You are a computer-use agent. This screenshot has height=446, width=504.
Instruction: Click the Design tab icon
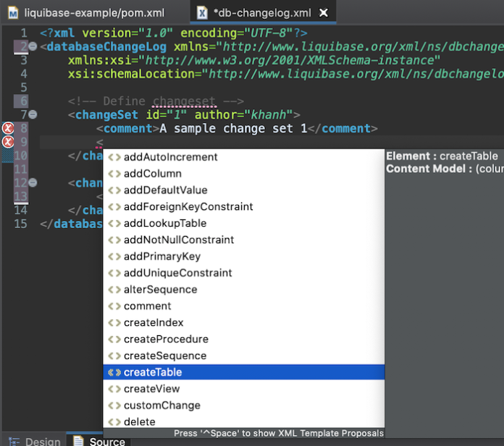[x=14, y=442]
